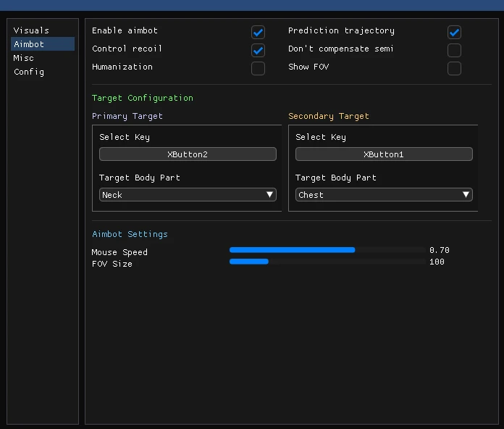Enable the Humanization checkbox
The image size is (504, 429).
coord(258,69)
